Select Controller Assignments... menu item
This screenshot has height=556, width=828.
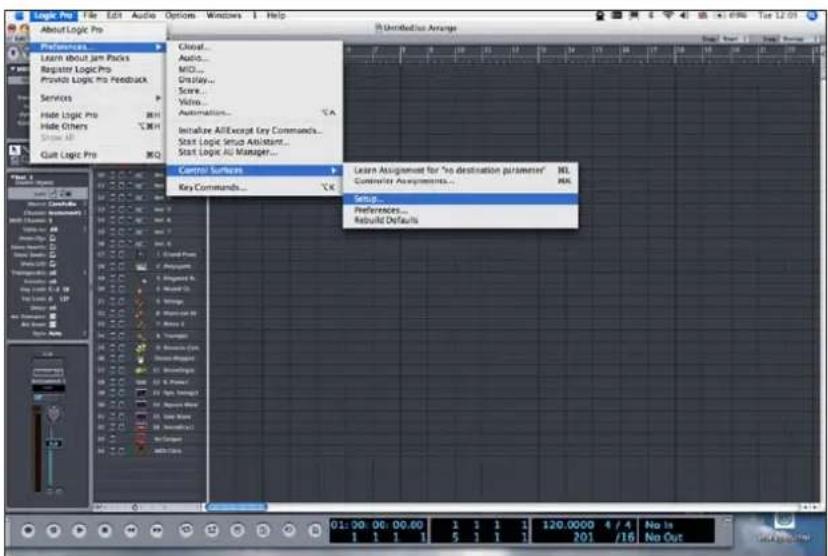pos(460,181)
